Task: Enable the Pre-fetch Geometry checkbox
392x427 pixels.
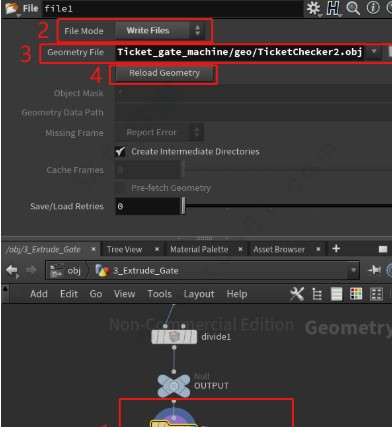Action: (x=120, y=188)
